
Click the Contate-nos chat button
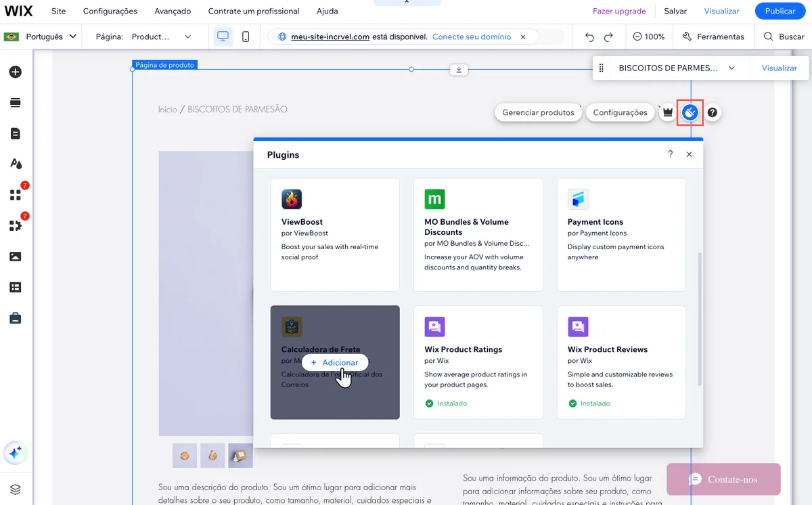723,479
